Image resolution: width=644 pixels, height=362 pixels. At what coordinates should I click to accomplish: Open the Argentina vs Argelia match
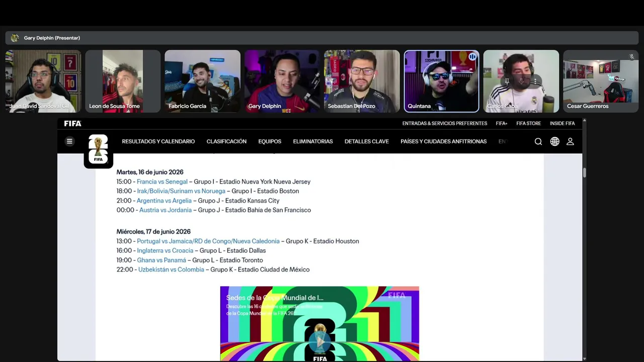pos(164,201)
